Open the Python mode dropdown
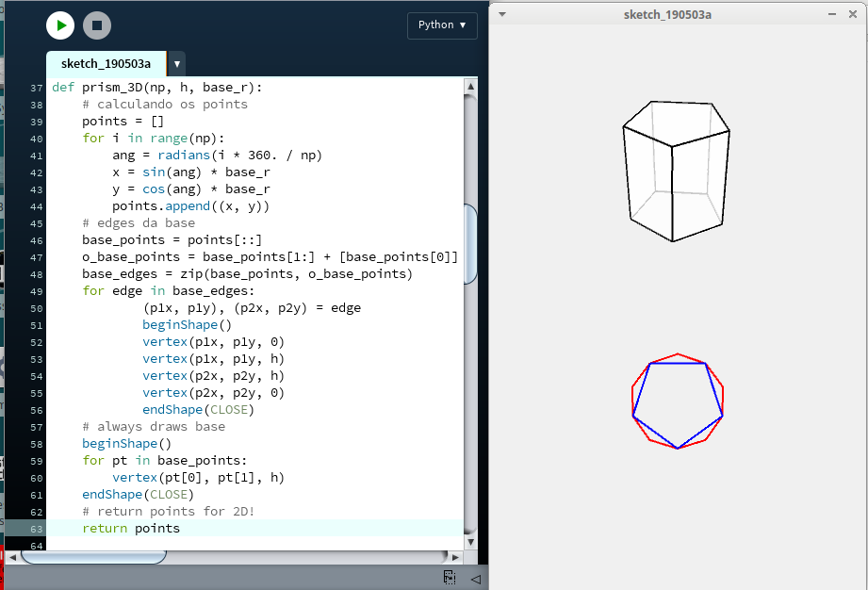 (x=442, y=25)
